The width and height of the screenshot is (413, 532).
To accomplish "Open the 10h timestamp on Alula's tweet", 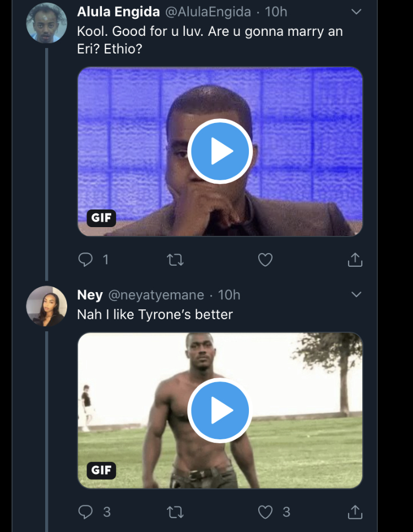I will click(x=276, y=12).
